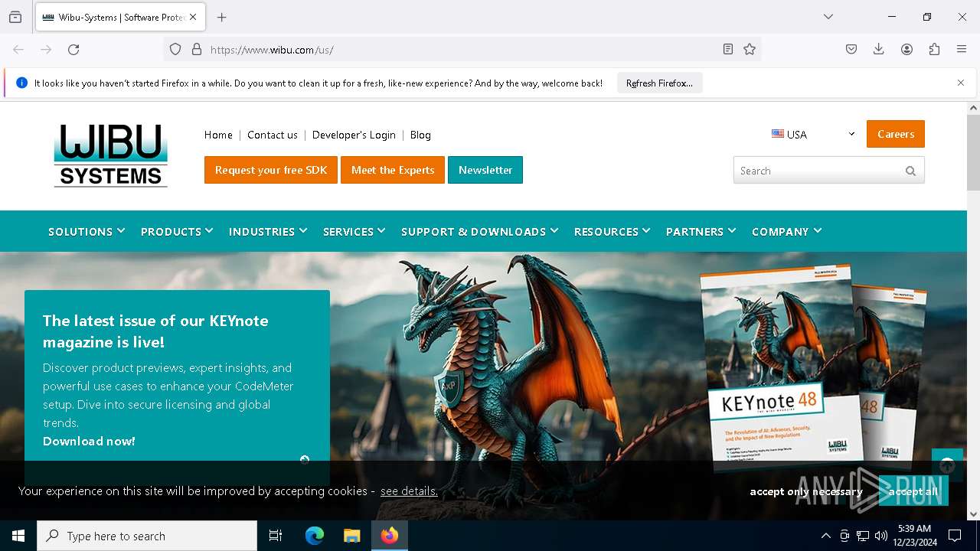Open KEYnote 48 magazine cover image
The width and height of the screenshot is (980, 551).
tap(782, 367)
